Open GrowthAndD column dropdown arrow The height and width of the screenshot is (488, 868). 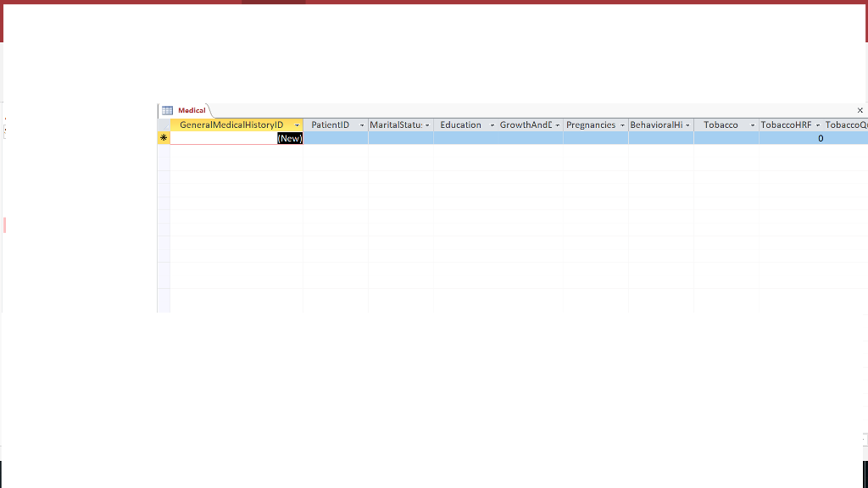pos(558,125)
